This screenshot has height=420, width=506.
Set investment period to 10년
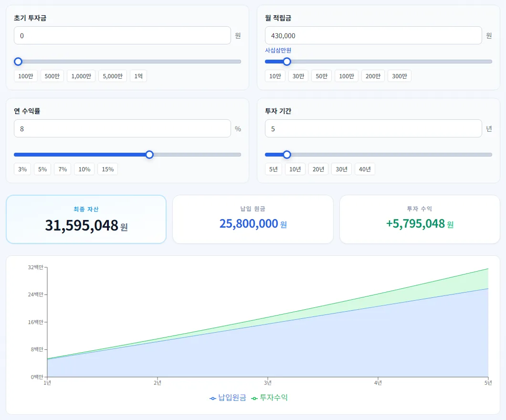295,169
